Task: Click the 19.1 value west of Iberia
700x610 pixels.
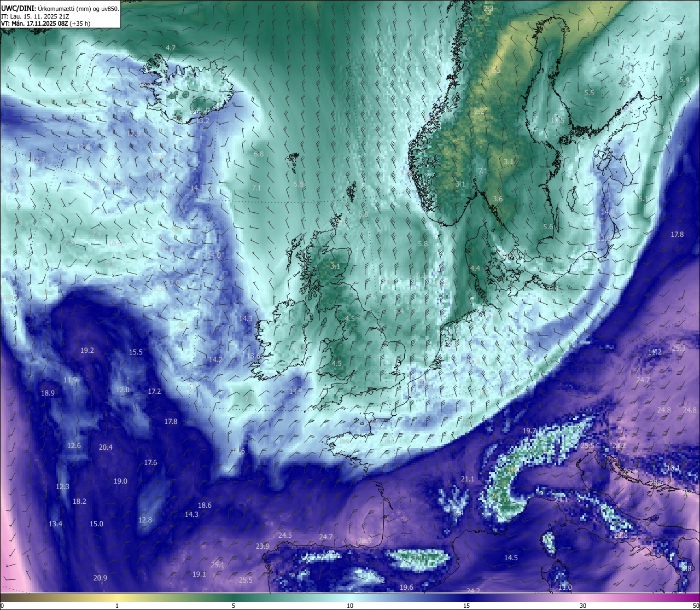Action: pyautogui.click(x=199, y=574)
